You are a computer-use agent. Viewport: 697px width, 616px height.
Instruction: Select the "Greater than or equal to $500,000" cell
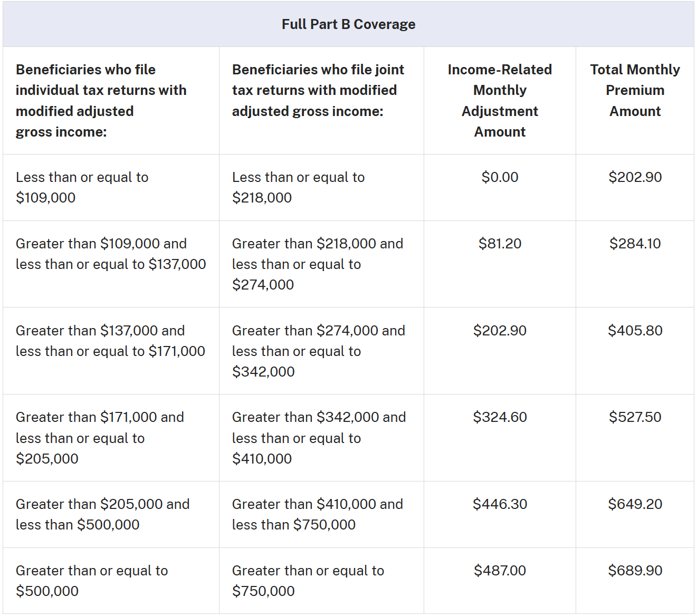pyautogui.click(x=91, y=581)
